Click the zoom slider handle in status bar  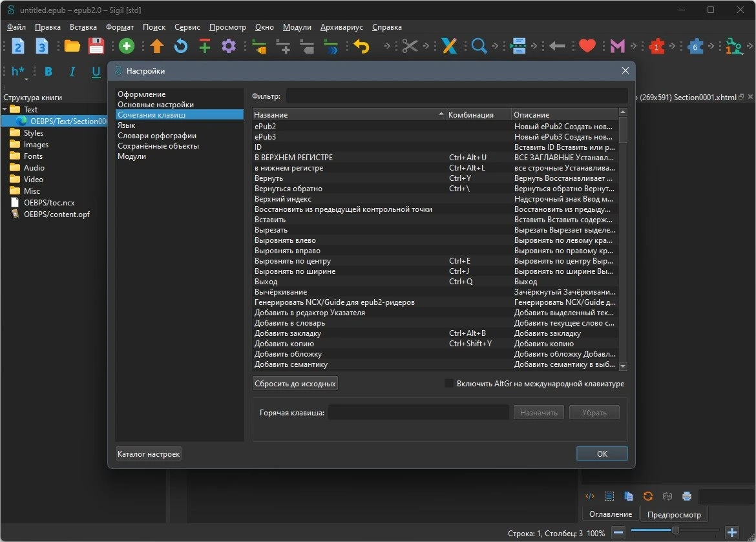tap(675, 530)
